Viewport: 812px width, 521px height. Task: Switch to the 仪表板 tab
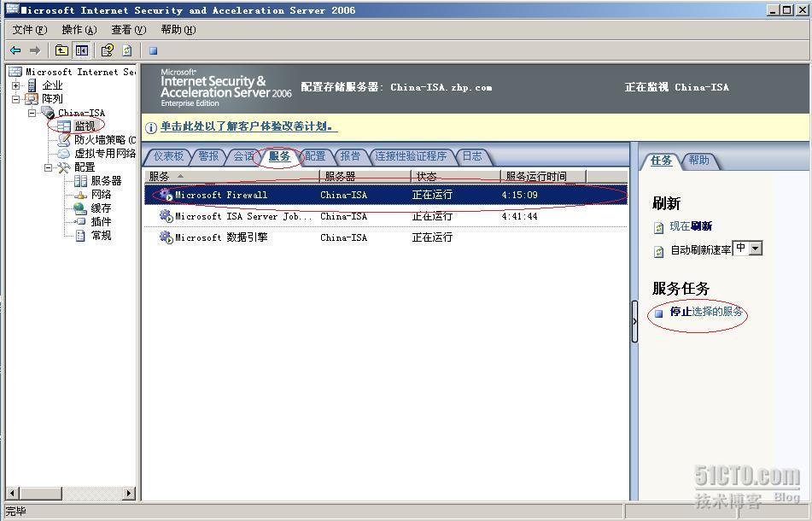click(169, 156)
